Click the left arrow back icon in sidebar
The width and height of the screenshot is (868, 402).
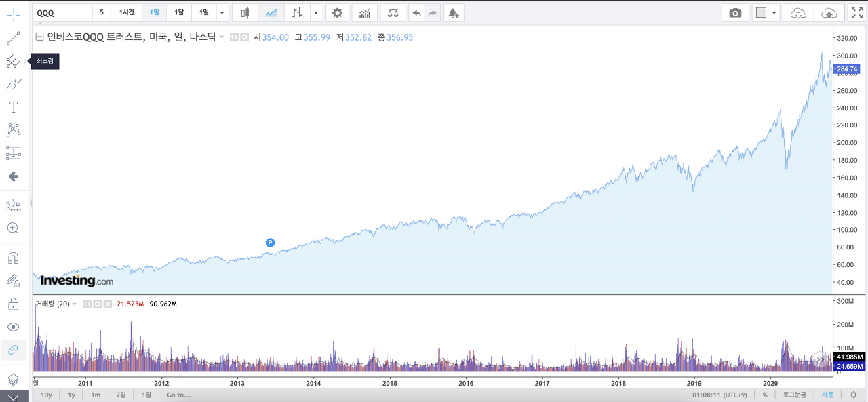click(13, 176)
